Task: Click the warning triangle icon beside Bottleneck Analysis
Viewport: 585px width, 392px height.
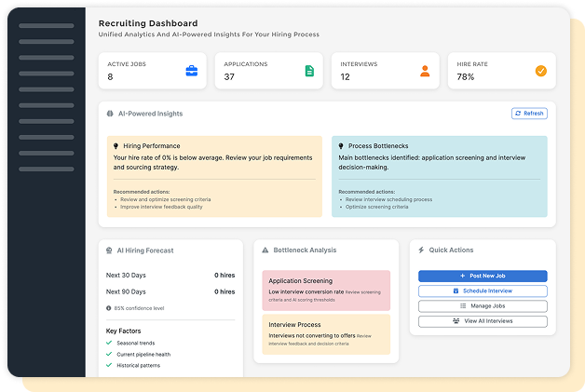Action: tap(265, 250)
